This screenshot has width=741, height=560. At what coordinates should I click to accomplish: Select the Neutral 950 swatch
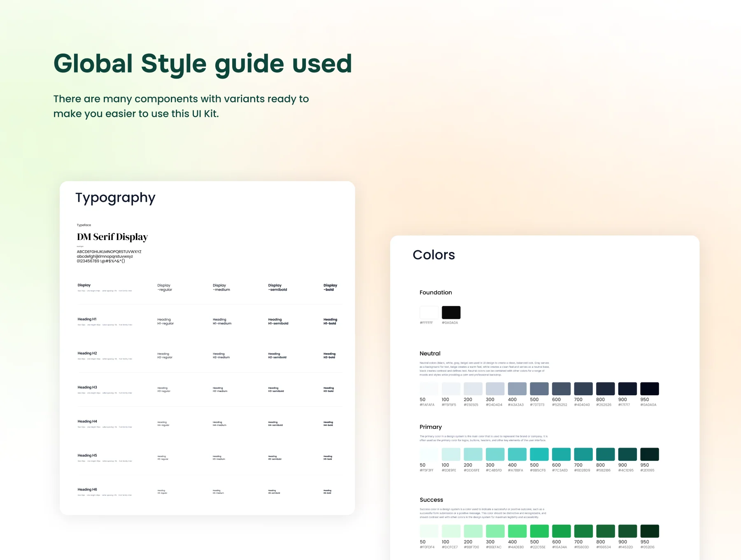pos(650,389)
